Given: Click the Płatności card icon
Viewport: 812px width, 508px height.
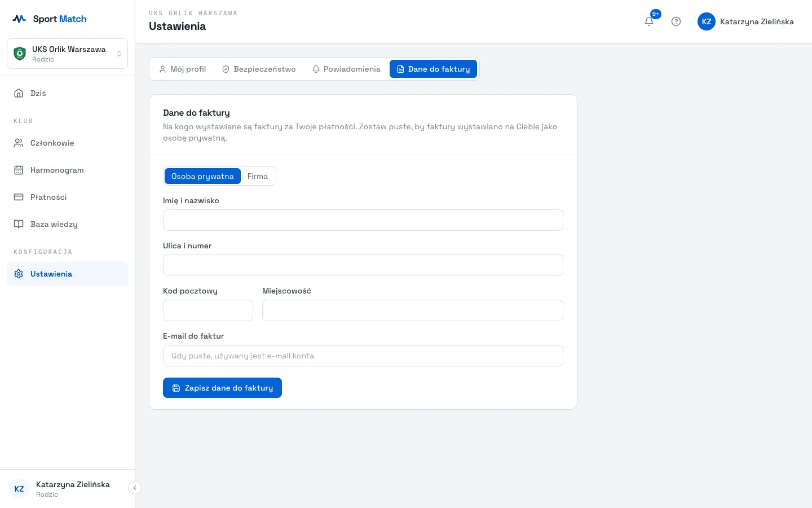Looking at the screenshot, I should point(19,197).
